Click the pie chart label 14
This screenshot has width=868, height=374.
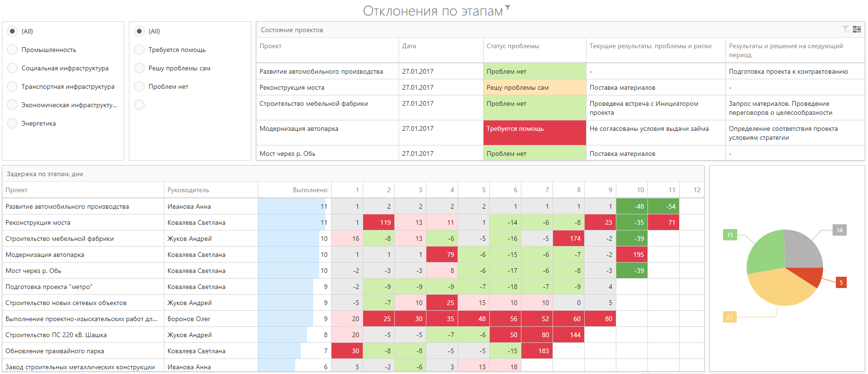pos(839,230)
